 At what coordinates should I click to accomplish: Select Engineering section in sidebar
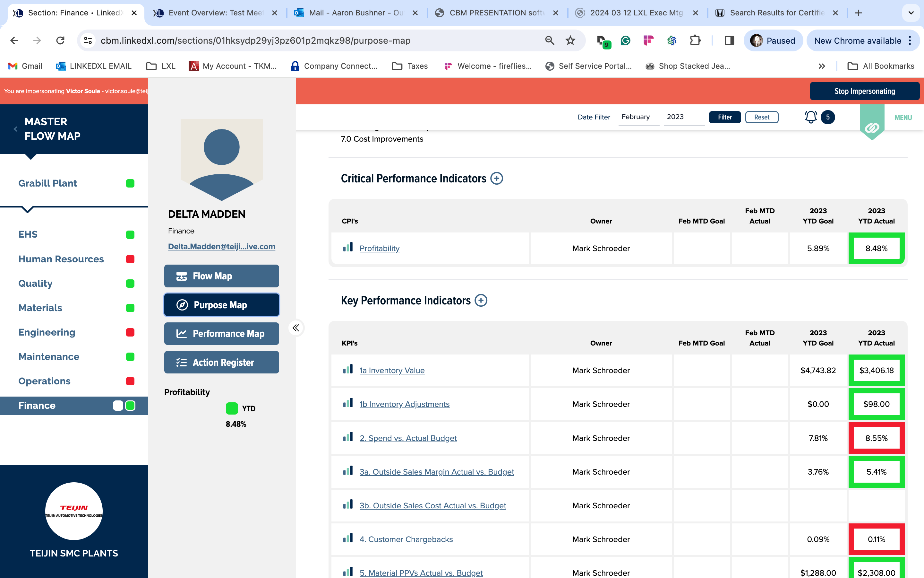(x=47, y=332)
